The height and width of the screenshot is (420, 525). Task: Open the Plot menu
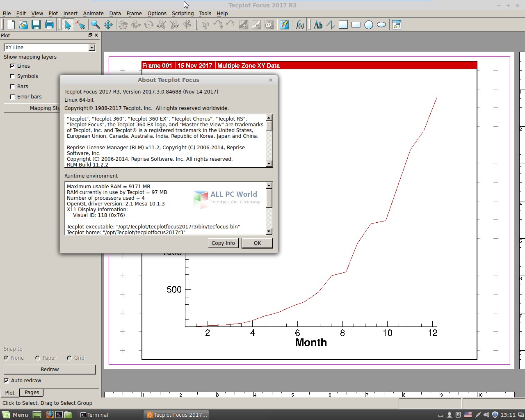pos(53,13)
